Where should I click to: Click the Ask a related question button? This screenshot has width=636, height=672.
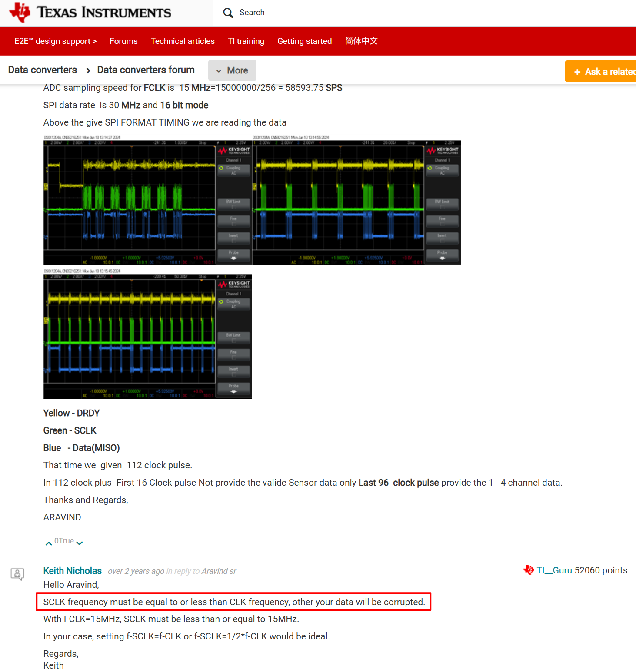600,71
